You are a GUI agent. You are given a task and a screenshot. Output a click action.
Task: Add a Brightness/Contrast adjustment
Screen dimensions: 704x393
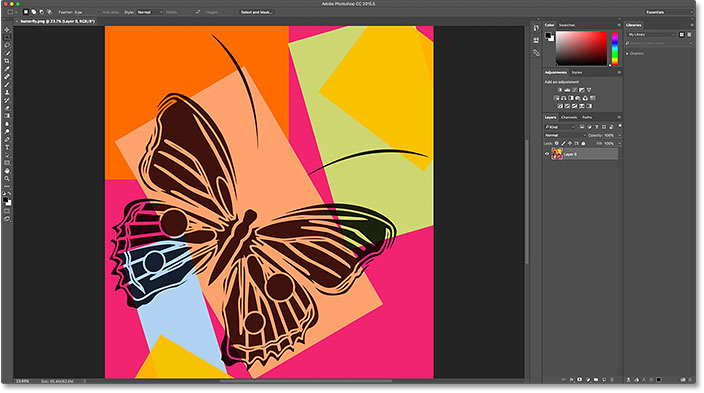tap(560, 90)
